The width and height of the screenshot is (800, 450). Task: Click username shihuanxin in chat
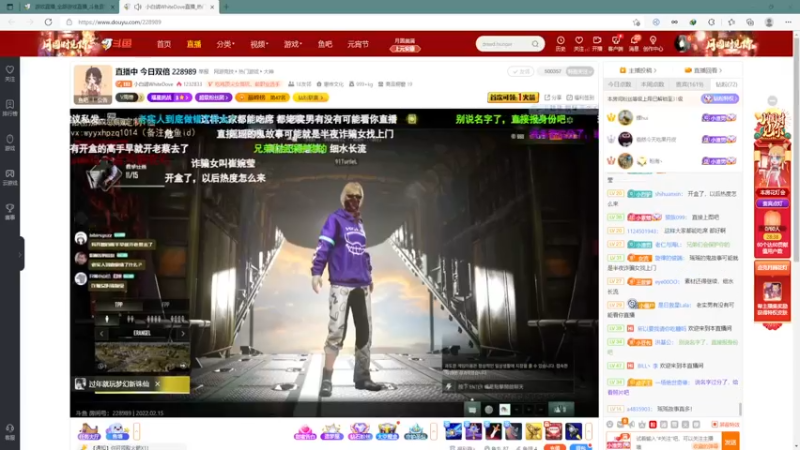click(x=668, y=194)
